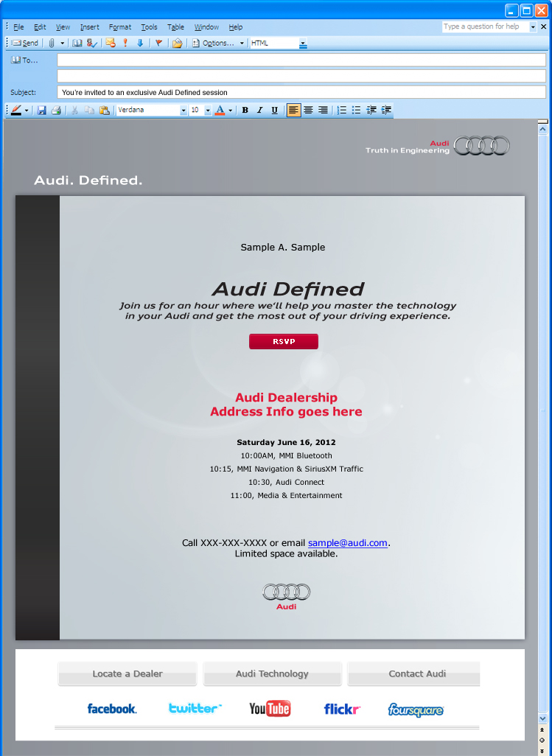The width and height of the screenshot is (552, 756).
Task: Open the Table menu
Action: (175, 27)
